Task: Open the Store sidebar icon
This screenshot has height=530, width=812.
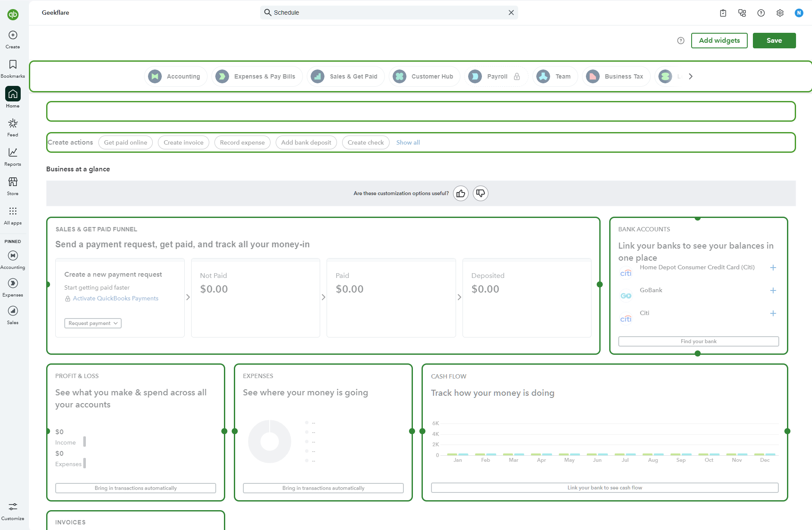Action: tap(13, 186)
